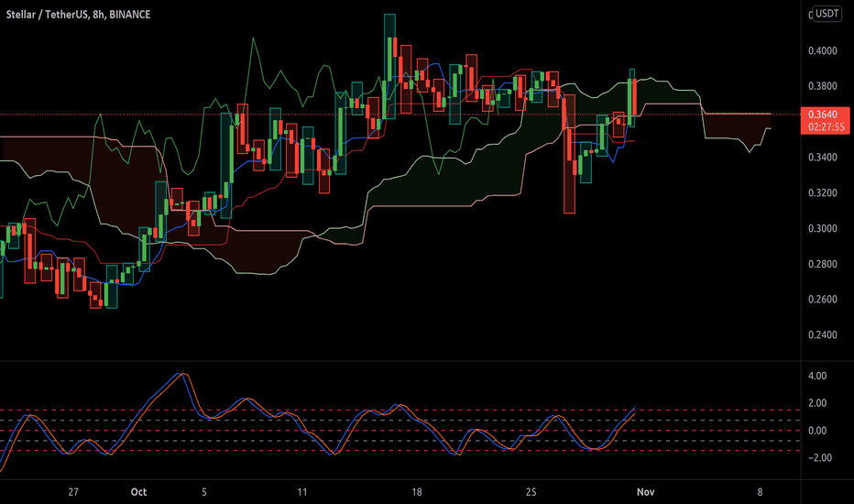Click the oscillator 2.00 scale label

(x=817, y=403)
